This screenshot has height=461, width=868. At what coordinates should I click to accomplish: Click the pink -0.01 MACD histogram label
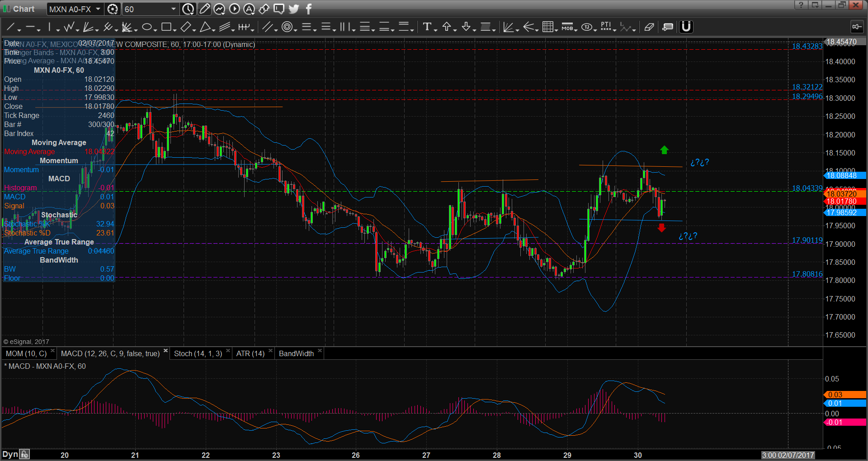(x=844, y=422)
